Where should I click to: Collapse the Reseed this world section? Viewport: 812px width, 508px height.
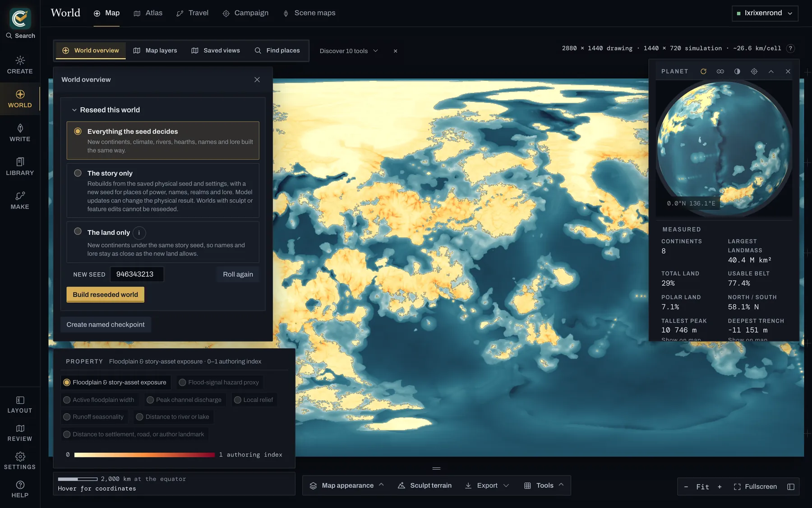[106, 110]
